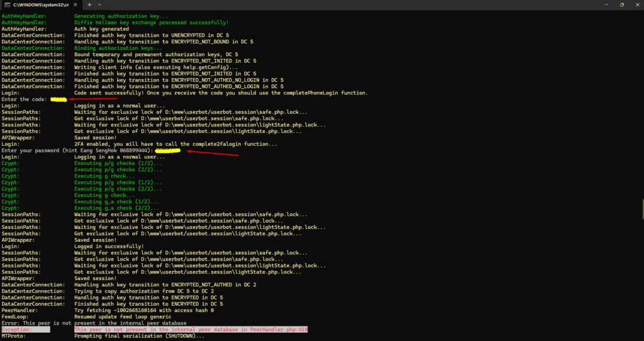644x341 pixels.
Task: Click the 'Logged in successfully!' log line
Action: (109, 246)
